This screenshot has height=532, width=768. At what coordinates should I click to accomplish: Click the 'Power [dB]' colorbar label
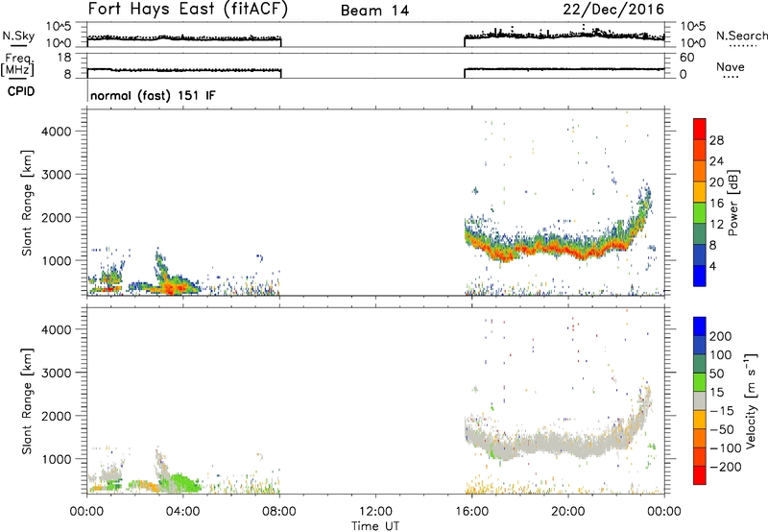[732, 203]
